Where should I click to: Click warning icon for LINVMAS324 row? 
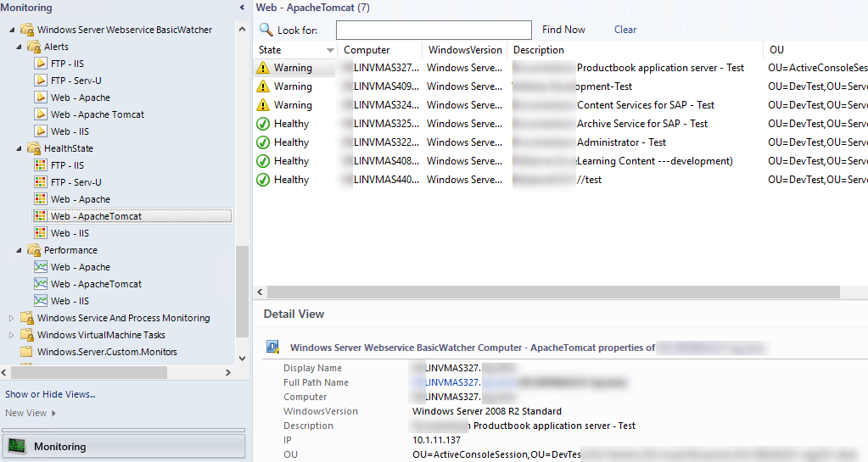click(x=264, y=105)
